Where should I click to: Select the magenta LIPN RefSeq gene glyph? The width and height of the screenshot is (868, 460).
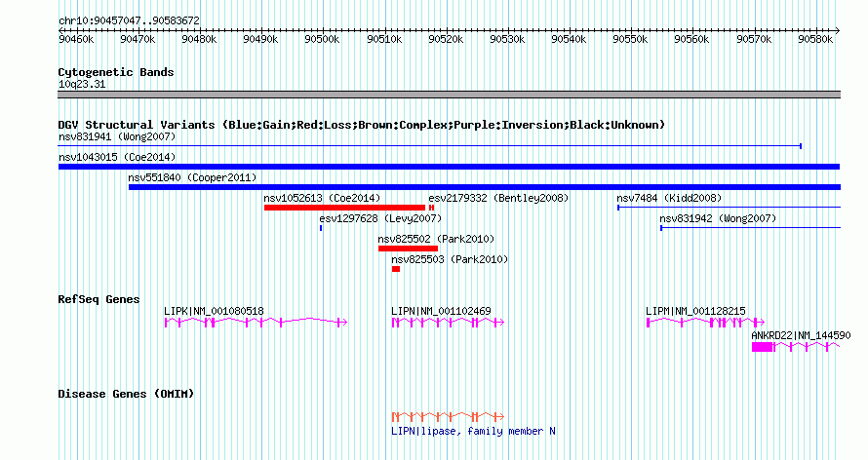click(448, 323)
